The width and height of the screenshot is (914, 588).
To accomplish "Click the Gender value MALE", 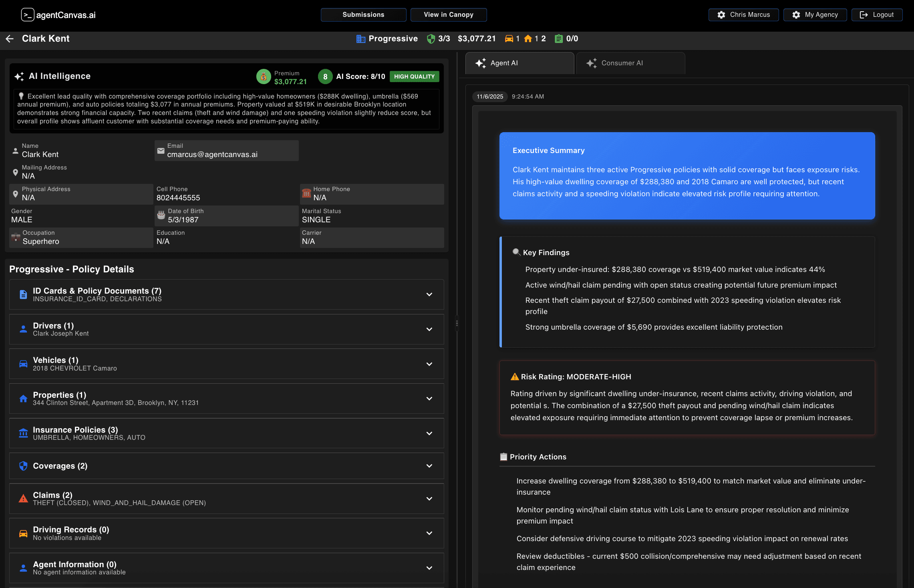I will pos(22,220).
